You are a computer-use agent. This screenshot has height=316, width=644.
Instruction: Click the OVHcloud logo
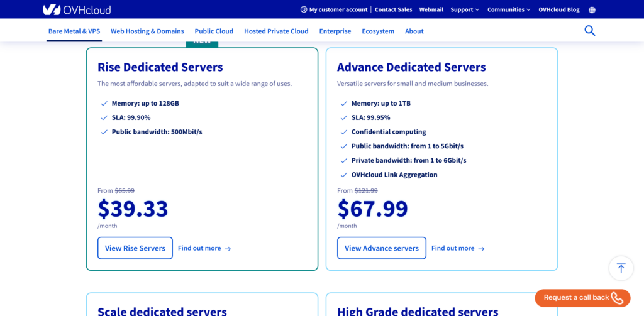[x=77, y=9]
